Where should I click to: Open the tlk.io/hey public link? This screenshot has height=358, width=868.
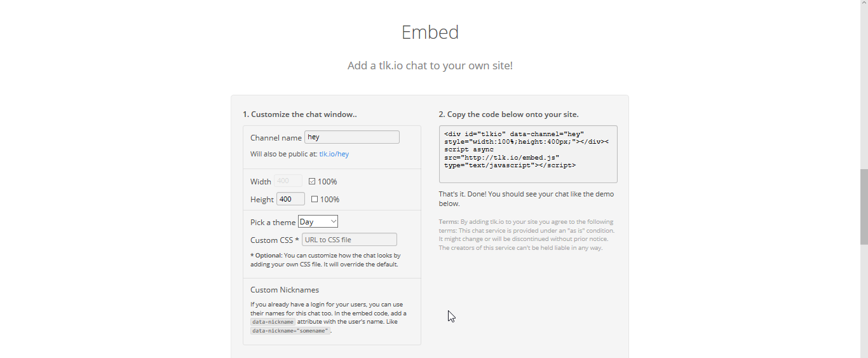point(334,154)
